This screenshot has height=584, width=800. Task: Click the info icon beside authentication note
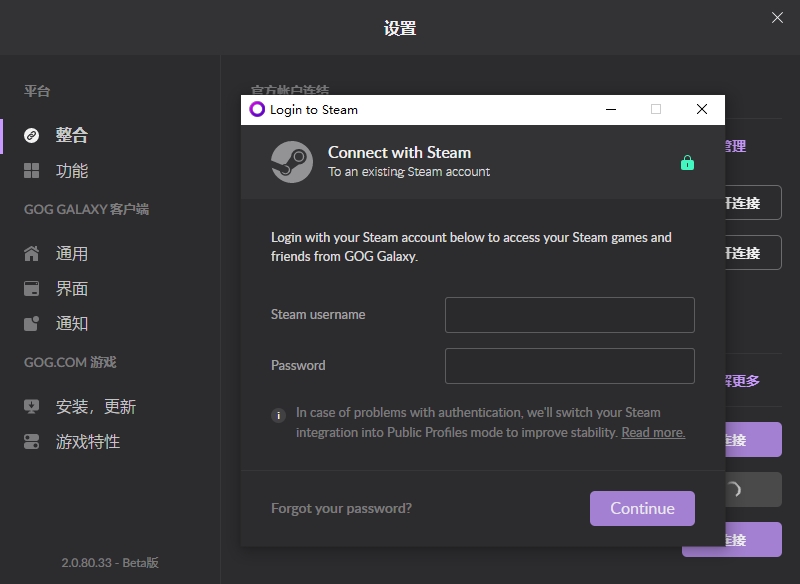click(x=279, y=415)
